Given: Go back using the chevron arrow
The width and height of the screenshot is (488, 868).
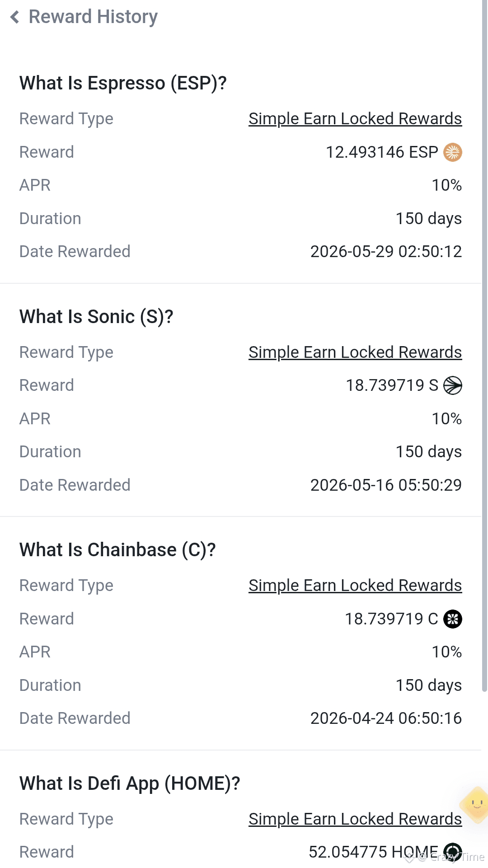Looking at the screenshot, I should point(15,17).
